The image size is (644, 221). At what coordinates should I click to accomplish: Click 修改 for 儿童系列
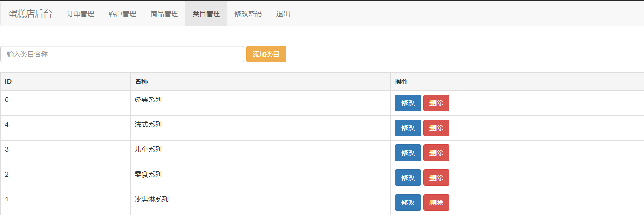(x=408, y=153)
